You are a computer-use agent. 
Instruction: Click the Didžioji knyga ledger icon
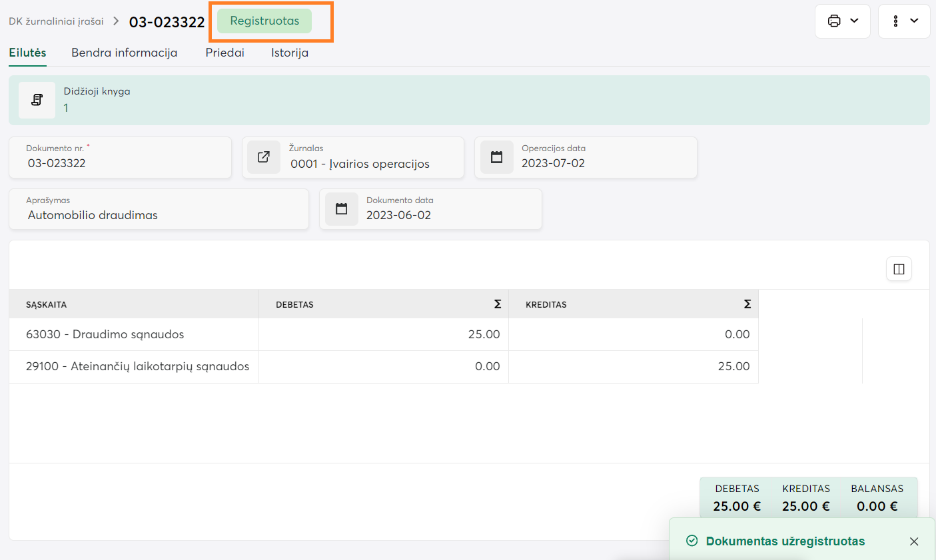point(37,100)
